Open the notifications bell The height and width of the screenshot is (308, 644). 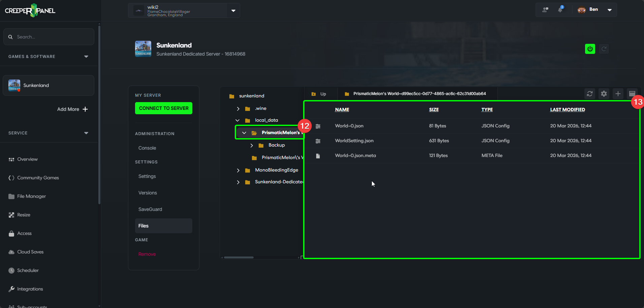560,9
